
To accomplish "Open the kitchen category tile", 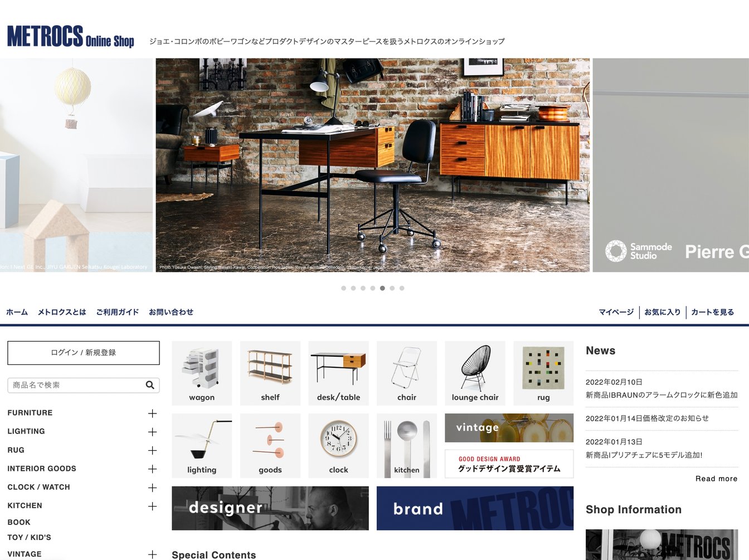I will [x=407, y=446].
